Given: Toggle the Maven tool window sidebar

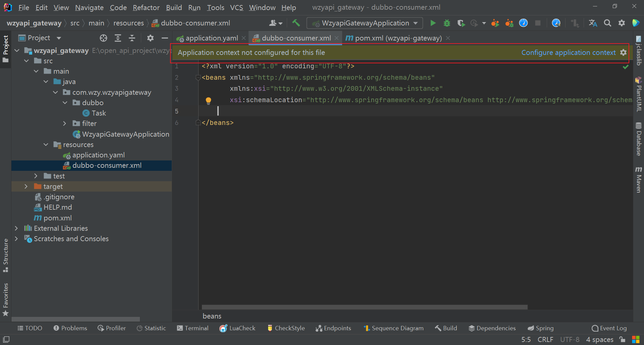Looking at the screenshot, I should [638, 180].
